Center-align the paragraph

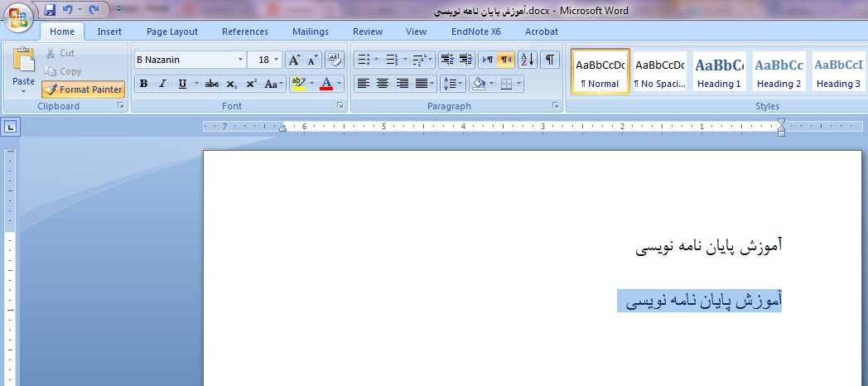tap(383, 84)
